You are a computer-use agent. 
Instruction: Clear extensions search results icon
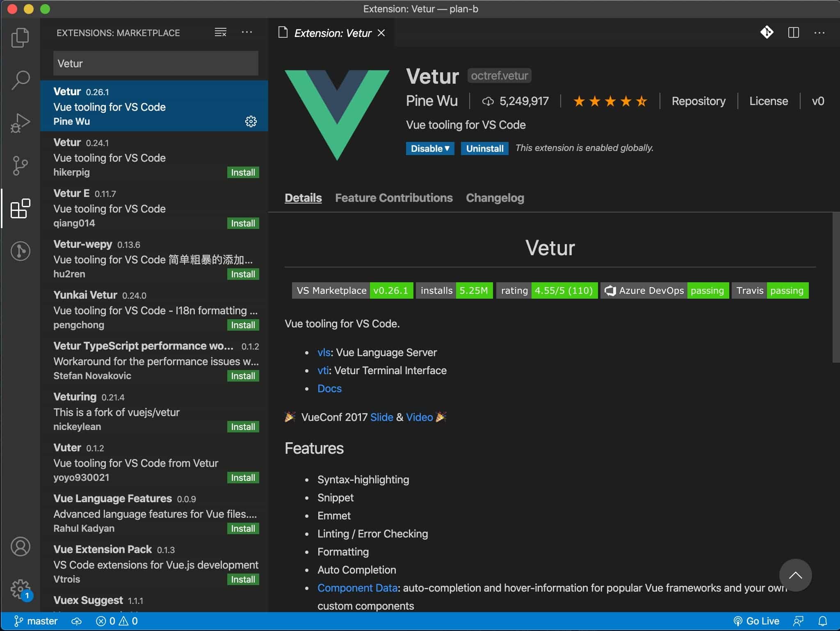tap(220, 32)
